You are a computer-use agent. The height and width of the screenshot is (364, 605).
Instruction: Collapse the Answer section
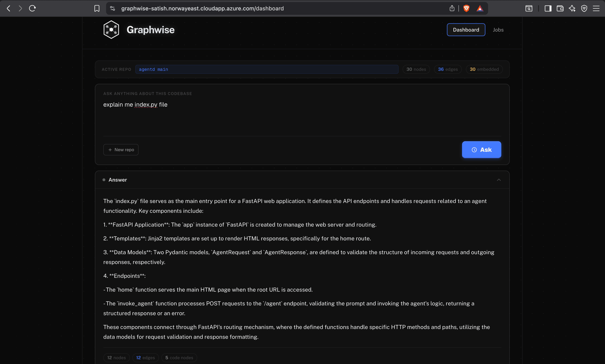pos(499,180)
